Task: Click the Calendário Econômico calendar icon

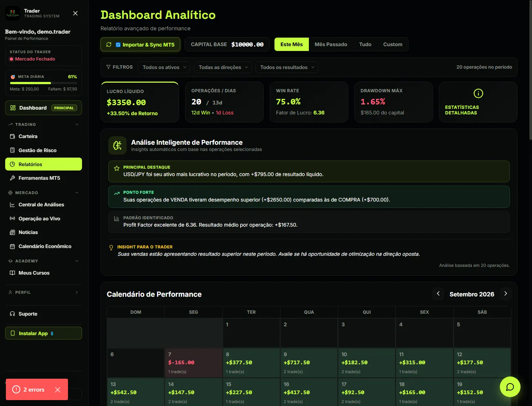Action: click(x=12, y=246)
